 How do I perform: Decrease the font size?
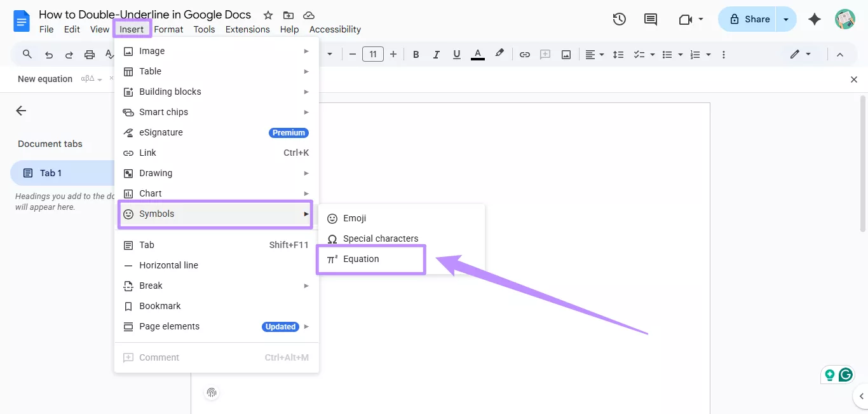point(353,55)
